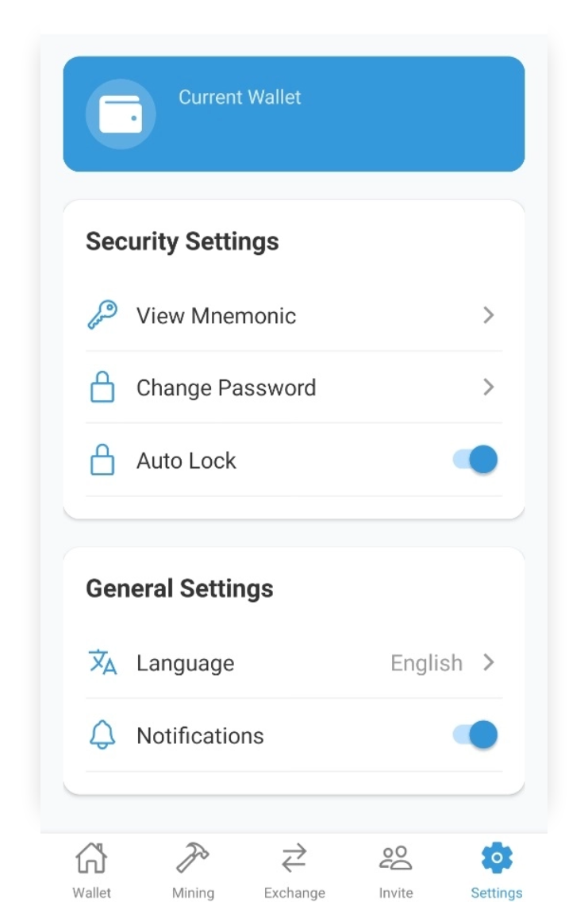588x906 pixels.
Task: Tap the Current Wallet banner
Action: pos(294,114)
